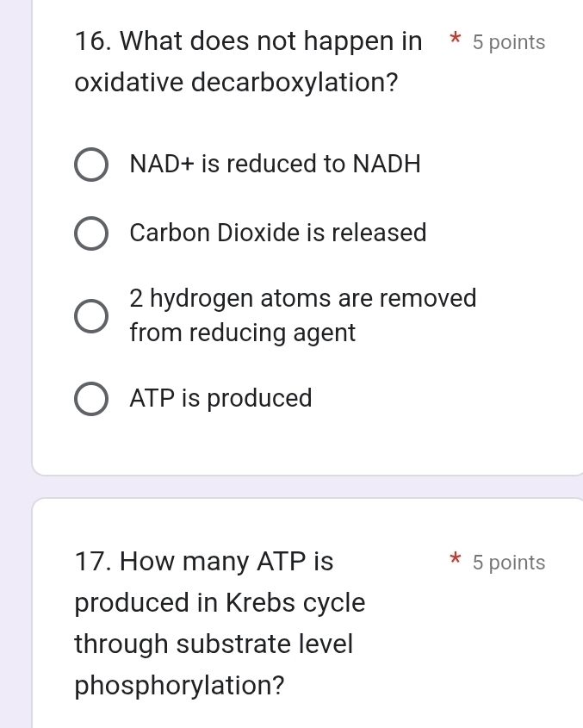
Task: Choose "Carbon Dioxide is released" as the answer
Action: (90, 233)
